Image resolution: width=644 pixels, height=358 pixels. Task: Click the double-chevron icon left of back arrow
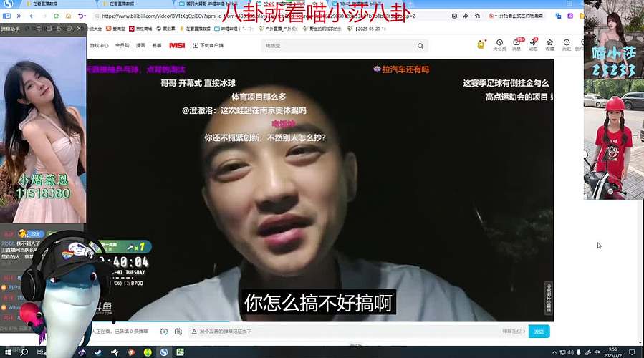[19, 16]
